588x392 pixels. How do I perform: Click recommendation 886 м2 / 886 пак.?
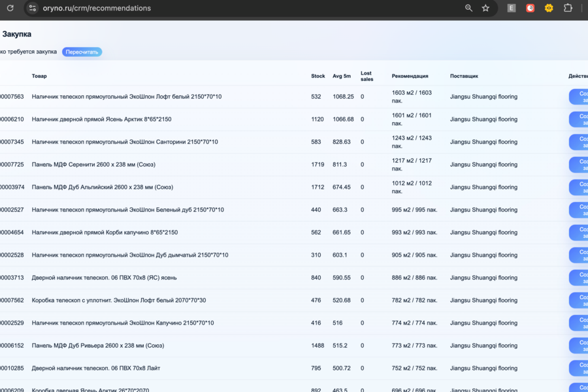pos(414,278)
